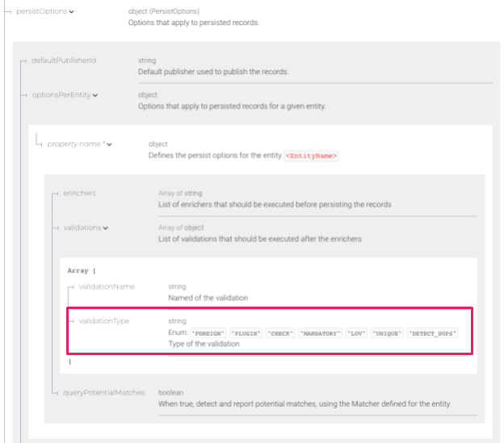Select the "UNIQUE" enum value
This screenshot has width=504, height=443.
[386, 332]
